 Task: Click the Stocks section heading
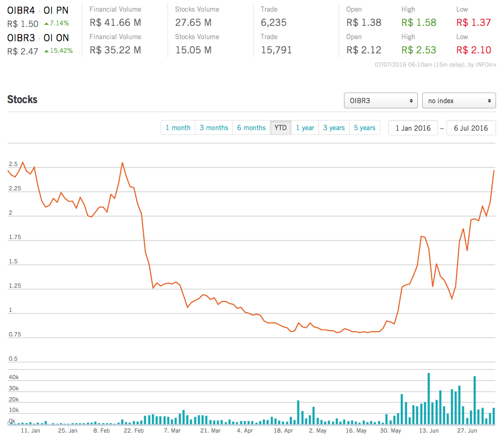pos(22,99)
